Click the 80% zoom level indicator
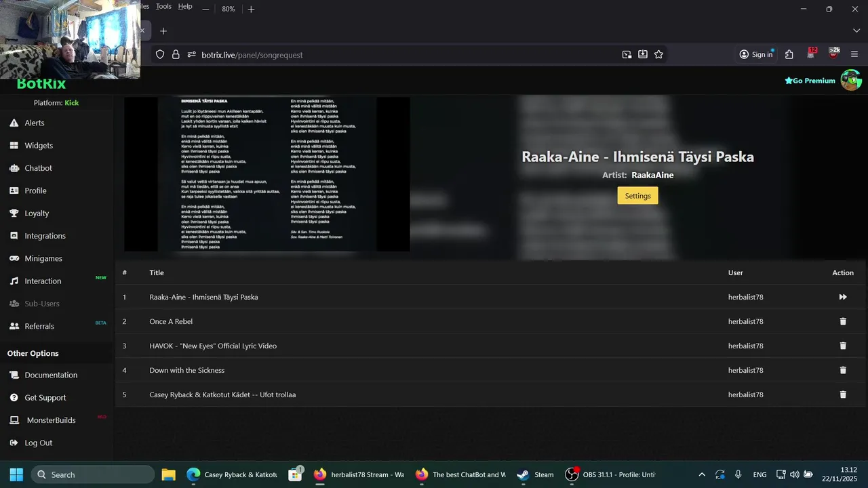Image resolution: width=868 pixels, height=488 pixels. (x=229, y=9)
